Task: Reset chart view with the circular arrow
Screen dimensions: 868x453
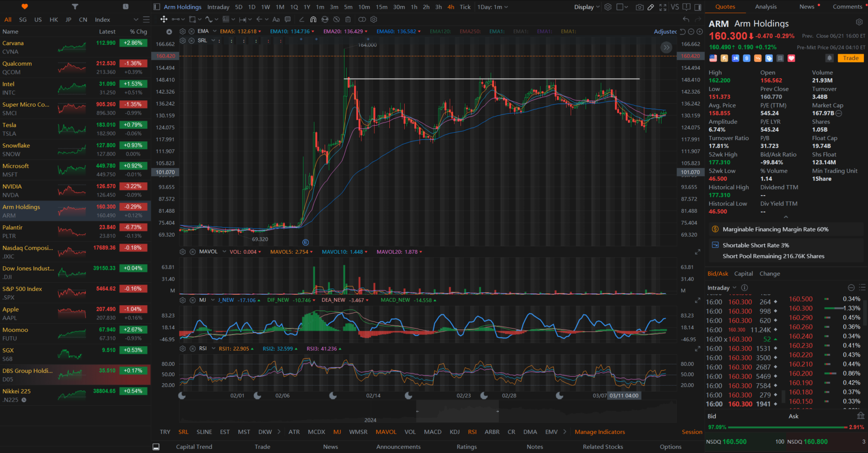Action: coord(682,32)
